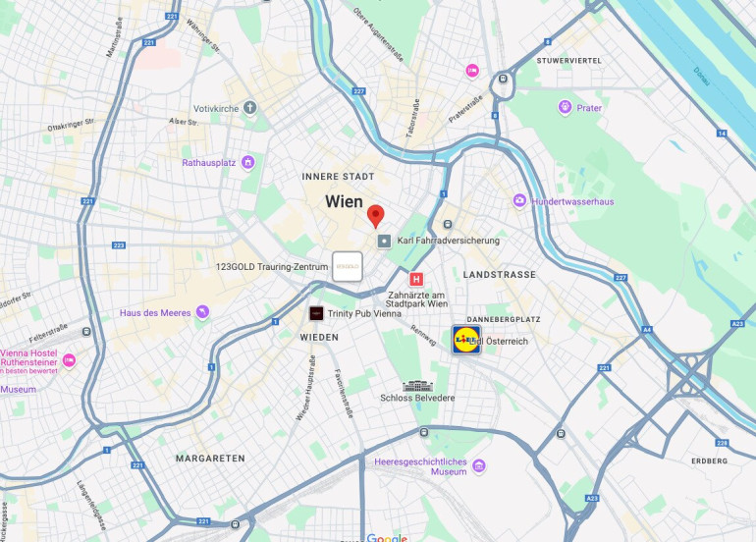Open the Schloss Belvedere palace icon
Screen dimensions: 756x542
pyautogui.click(x=417, y=386)
